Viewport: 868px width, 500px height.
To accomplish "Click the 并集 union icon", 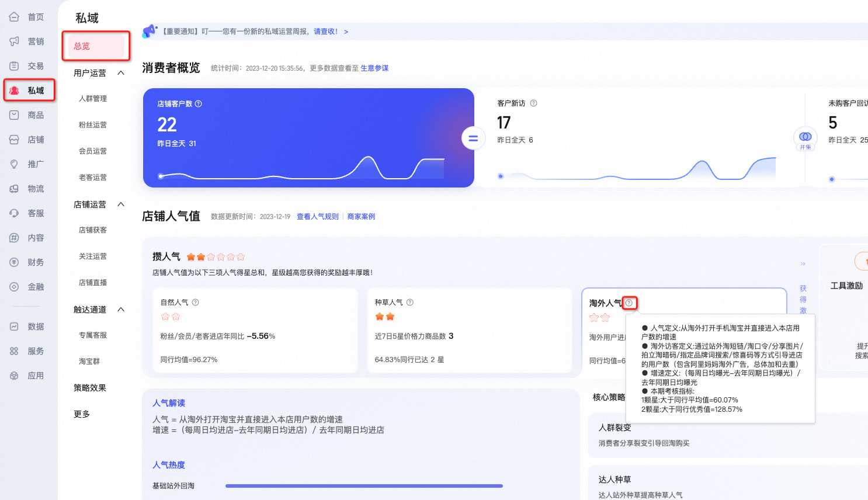I will pos(805,139).
